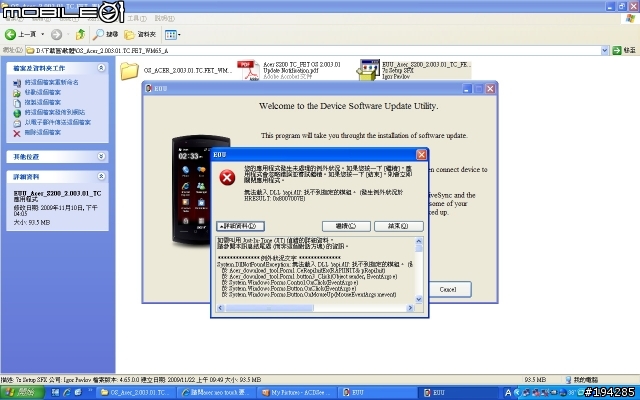Click Cancel in the Update Utility window
640x400 pixels.
[449, 289]
